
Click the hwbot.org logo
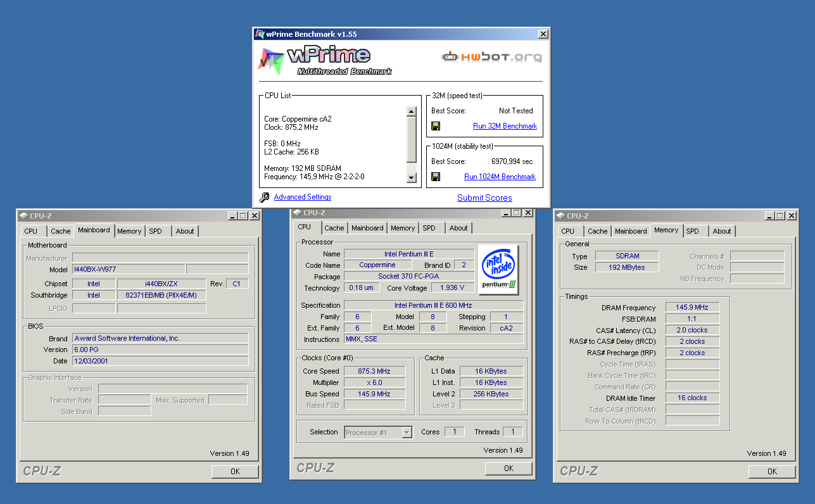[492, 57]
